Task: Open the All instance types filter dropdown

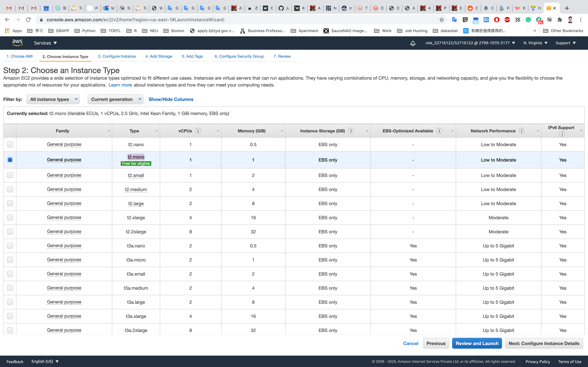Action: [53, 99]
